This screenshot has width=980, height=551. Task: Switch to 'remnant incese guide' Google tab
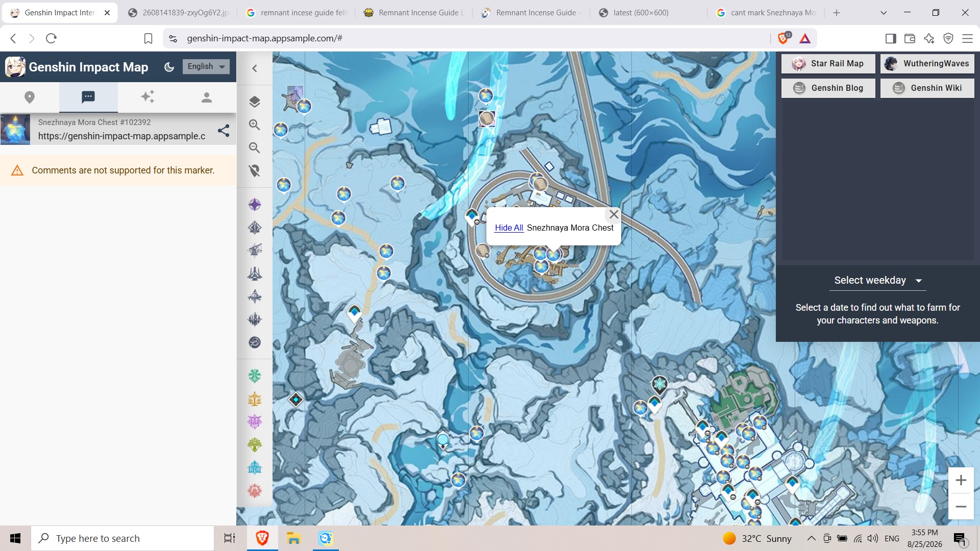296,13
